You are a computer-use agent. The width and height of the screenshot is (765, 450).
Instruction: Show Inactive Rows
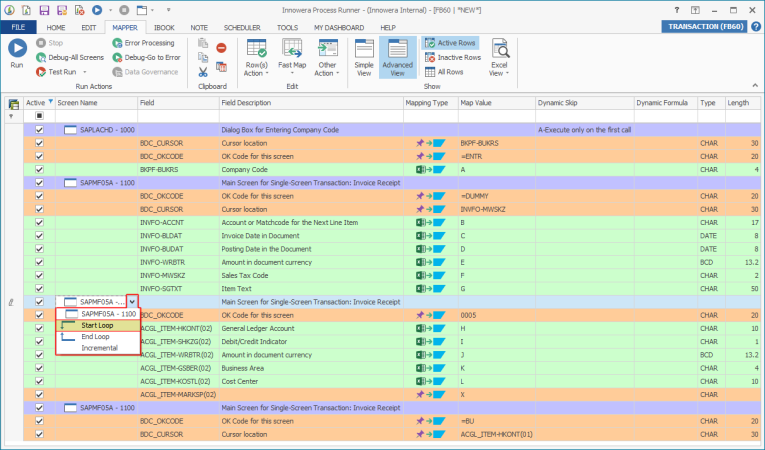click(452, 57)
